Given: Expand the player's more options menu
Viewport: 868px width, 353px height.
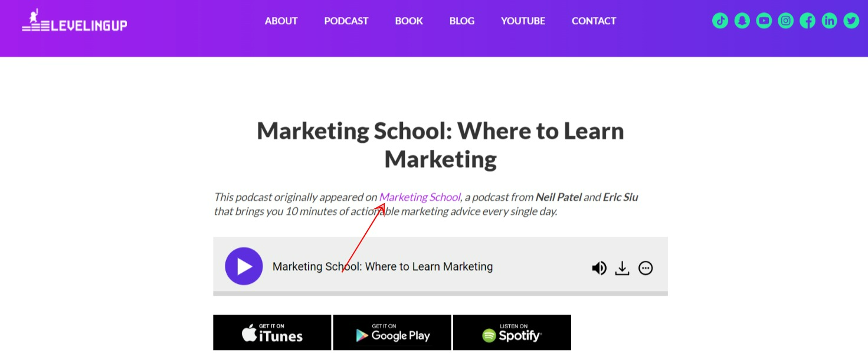Looking at the screenshot, I should [x=646, y=269].
